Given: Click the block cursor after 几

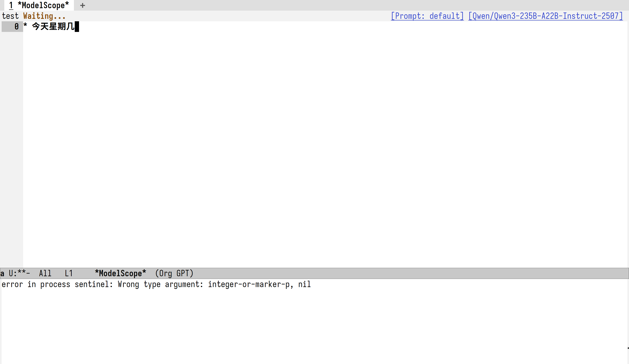Looking at the screenshot, I should (77, 26).
